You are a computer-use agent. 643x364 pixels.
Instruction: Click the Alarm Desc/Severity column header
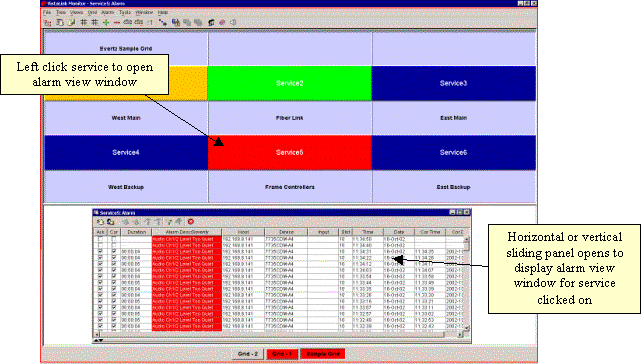click(187, 232)
